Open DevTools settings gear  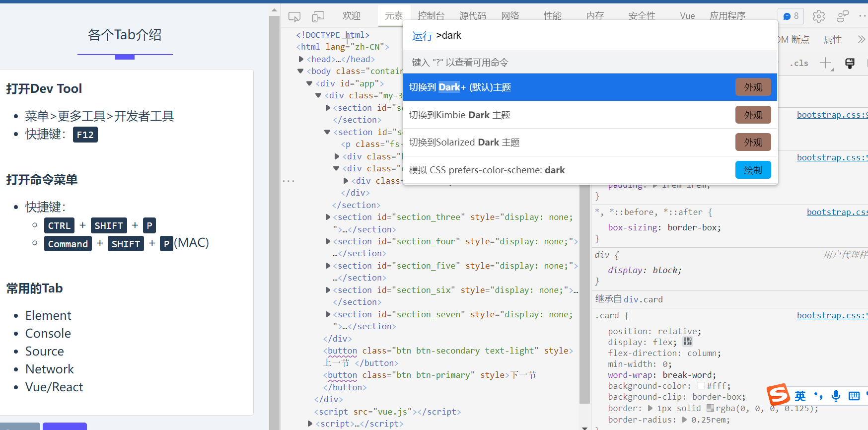[x=818, y=16]
